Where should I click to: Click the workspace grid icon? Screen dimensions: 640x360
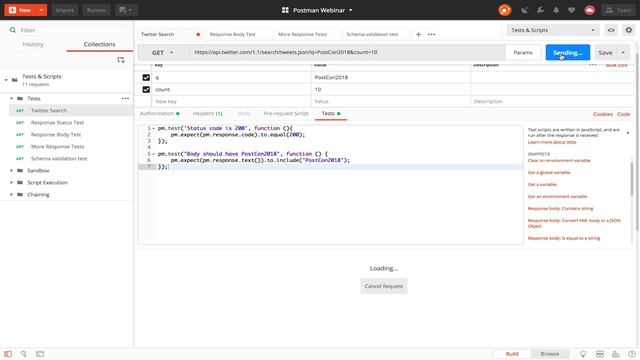coord(285,10)
